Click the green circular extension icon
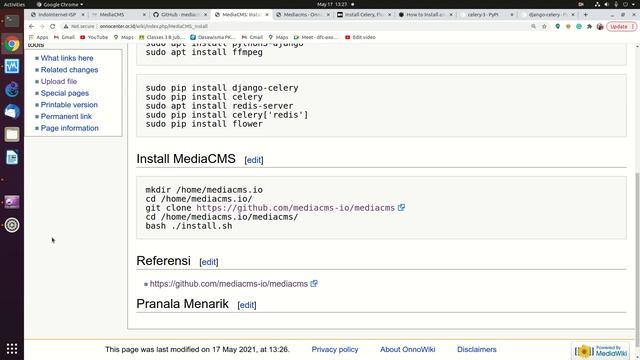 [x=579, y=26]
